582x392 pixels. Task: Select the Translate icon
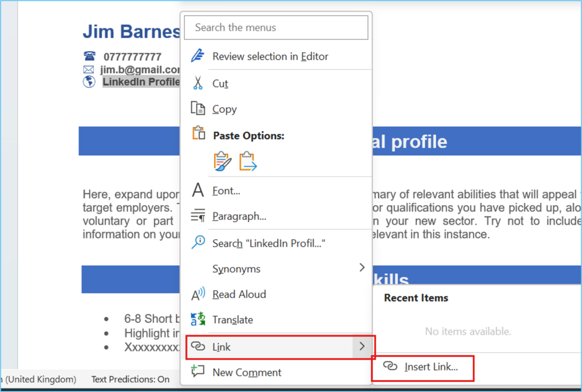tap(199, 319)
